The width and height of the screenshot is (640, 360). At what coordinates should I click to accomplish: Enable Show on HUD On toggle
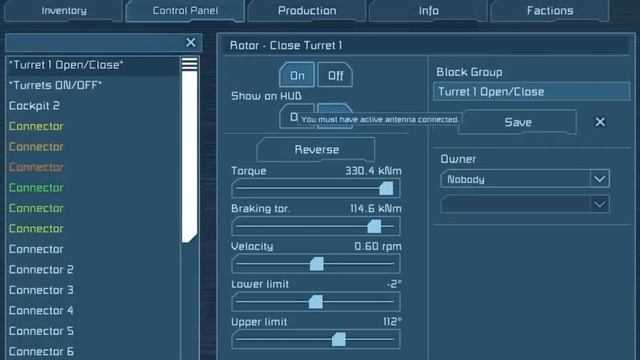(x=291, y=117)
